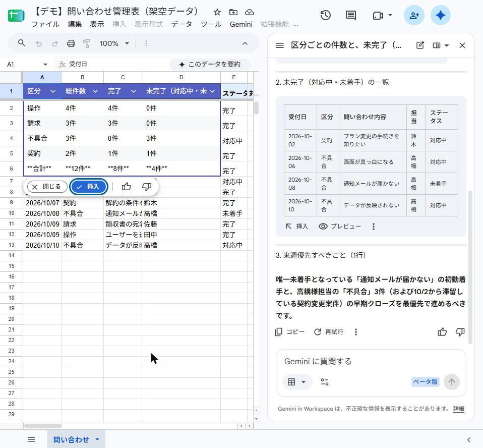Image resolution: width=483 pixels, height=448 pixels.
Task: Toggle the Gemini sparkle side panel
Action: point(441,15)
